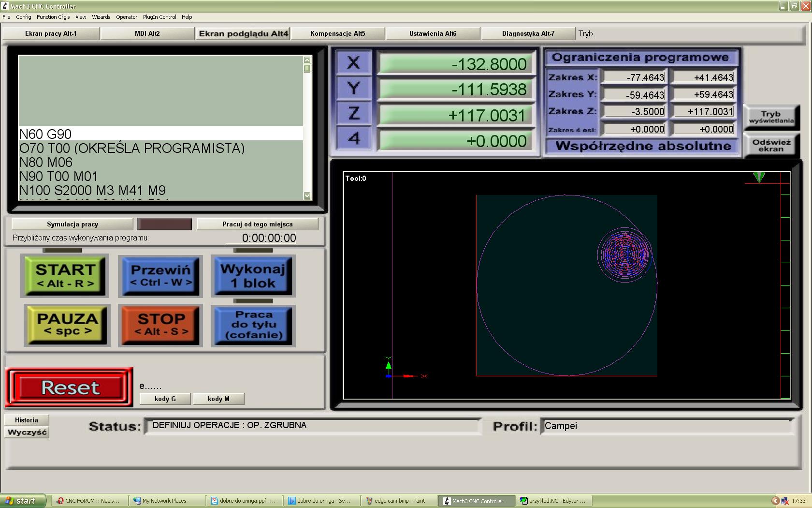
Task: Click Wyczyść button
Action: pos(27,432)
